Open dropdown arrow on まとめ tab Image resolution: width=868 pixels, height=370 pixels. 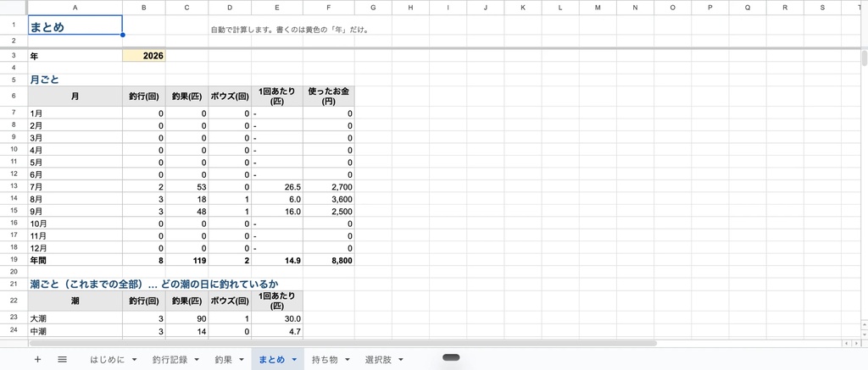coord(294,360)
